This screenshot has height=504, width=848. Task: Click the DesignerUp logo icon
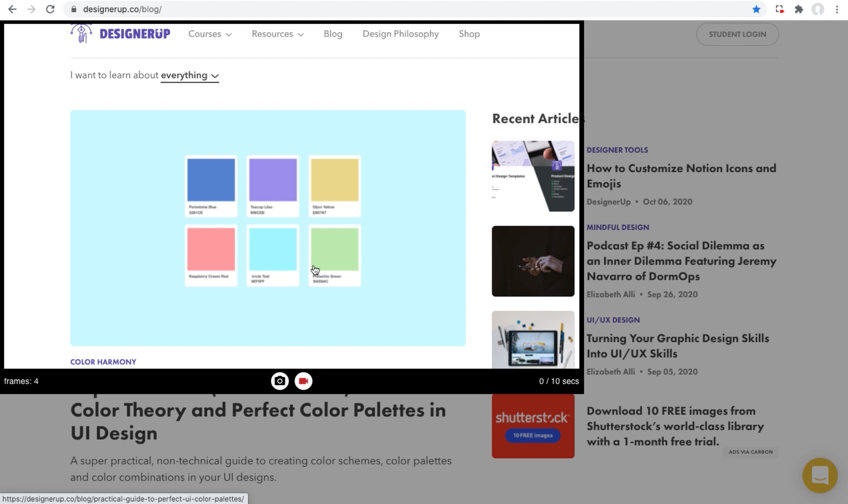point(80,34)
